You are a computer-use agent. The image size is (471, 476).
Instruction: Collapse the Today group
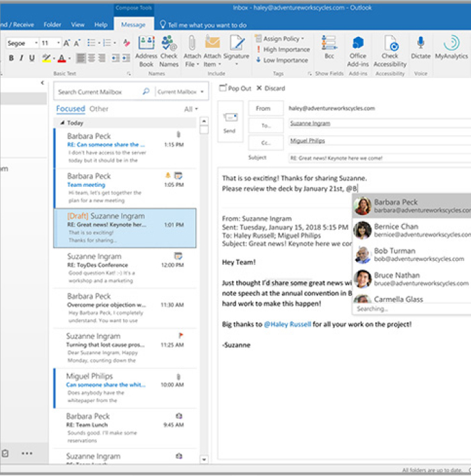(x=63, y=122)
